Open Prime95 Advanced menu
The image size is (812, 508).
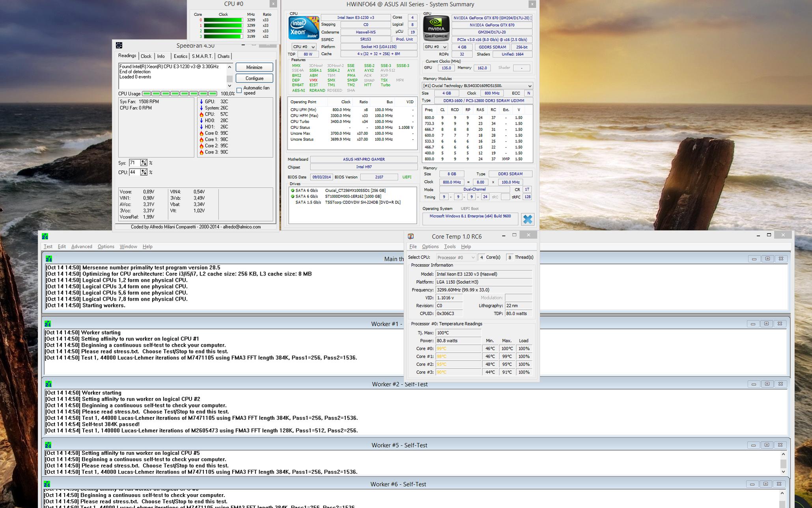(81, 247)
